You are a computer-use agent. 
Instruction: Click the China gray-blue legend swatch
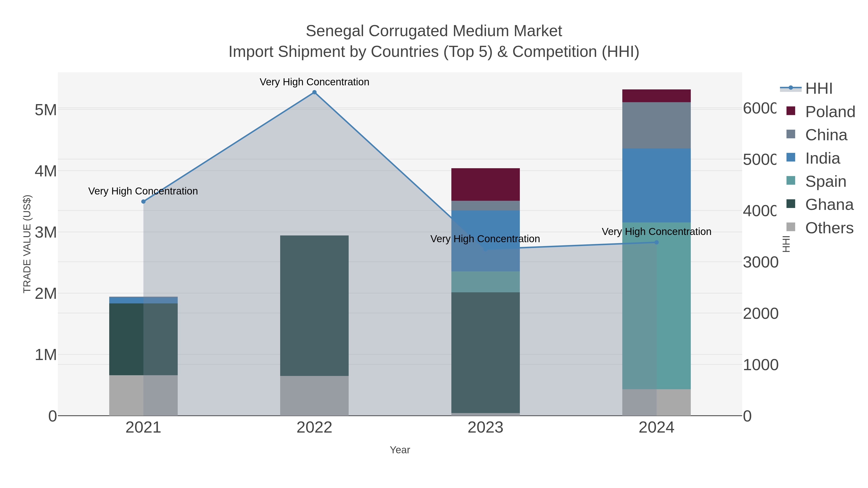(x=791, y=134)
